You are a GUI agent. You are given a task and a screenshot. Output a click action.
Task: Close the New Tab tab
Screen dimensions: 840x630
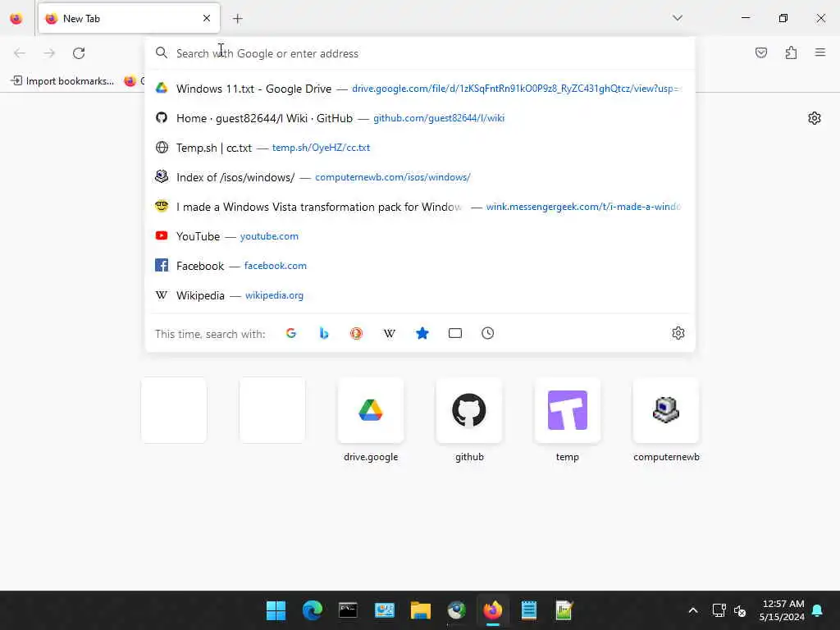(x=207, y=19)
